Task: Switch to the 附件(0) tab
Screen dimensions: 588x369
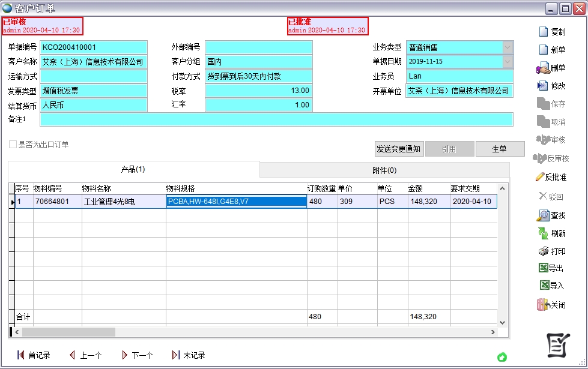Action: pyautogui.click(x=384, y=170)
